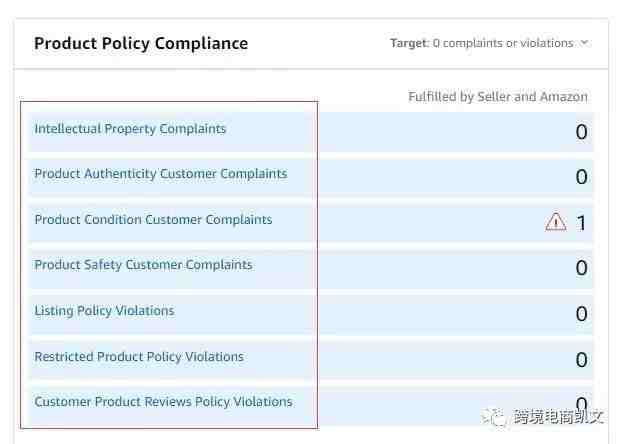Open Listing Policy Violations link
The width and height of the screenshot is (623, 444).
click(x=104, y=311)
